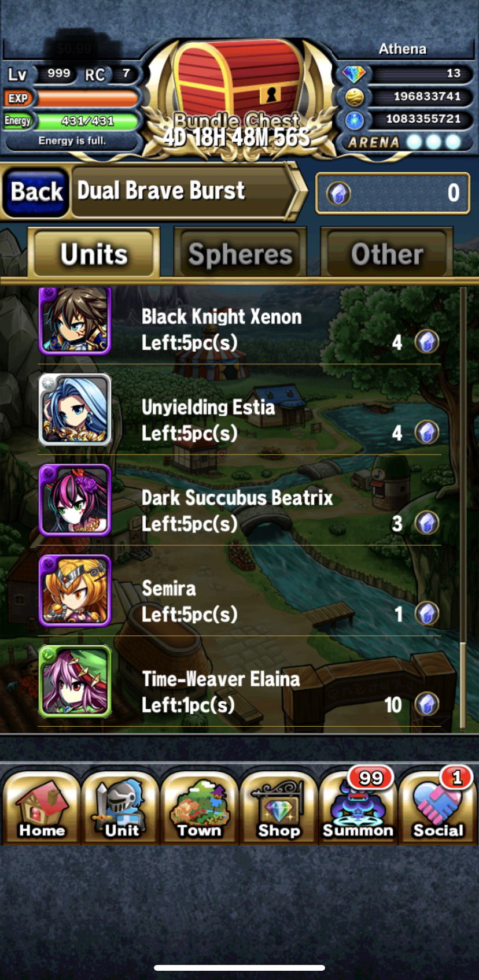Choose Dark Succubus Beatrix listing
Image resolution: width=479 pixels, height=980 pixels.
click(x=239, y=501)
